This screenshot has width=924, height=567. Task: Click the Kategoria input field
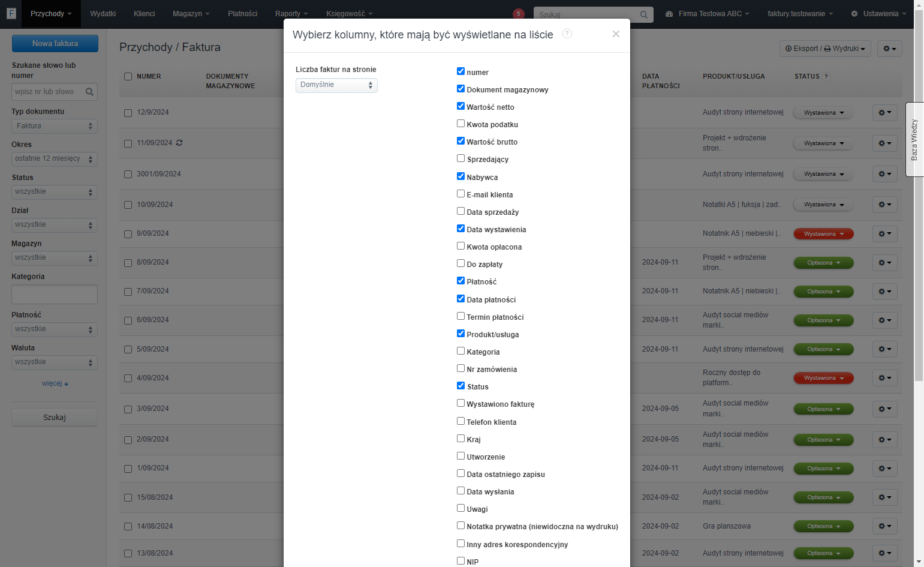click(x=55, y=295)
